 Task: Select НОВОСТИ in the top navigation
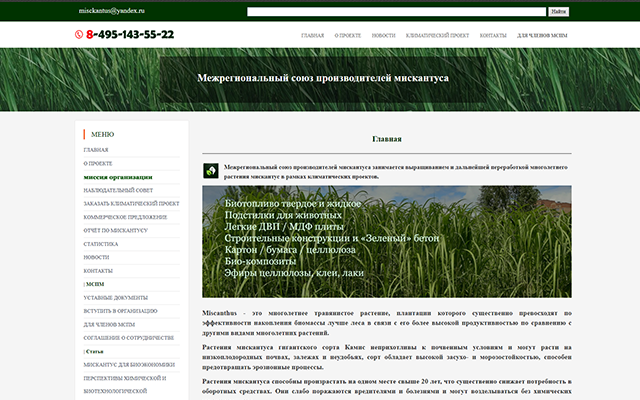click(x=383, y=35)
